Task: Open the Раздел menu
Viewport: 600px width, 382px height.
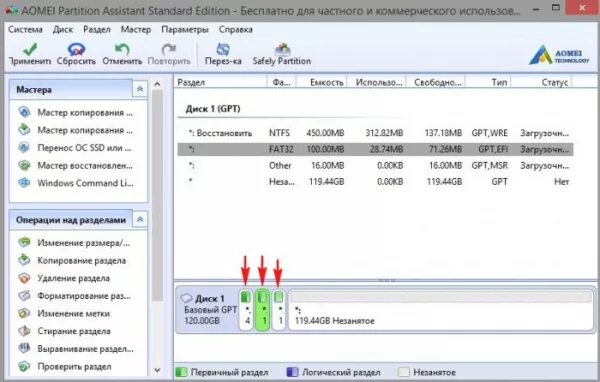Action: pos(97,29)
